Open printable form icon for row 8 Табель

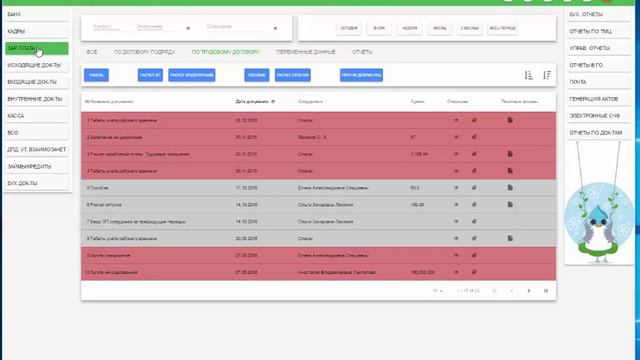pyautogui.click(x=510, y=238)
